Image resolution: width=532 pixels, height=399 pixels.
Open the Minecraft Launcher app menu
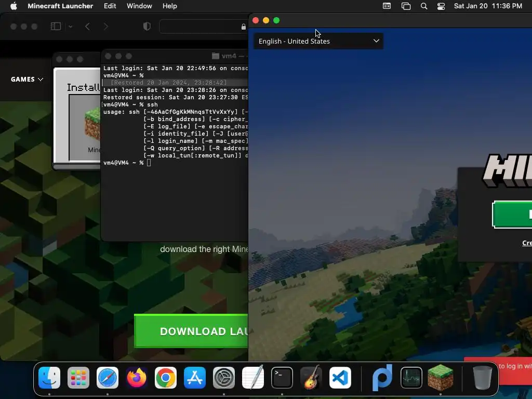(x=60, y=6)
